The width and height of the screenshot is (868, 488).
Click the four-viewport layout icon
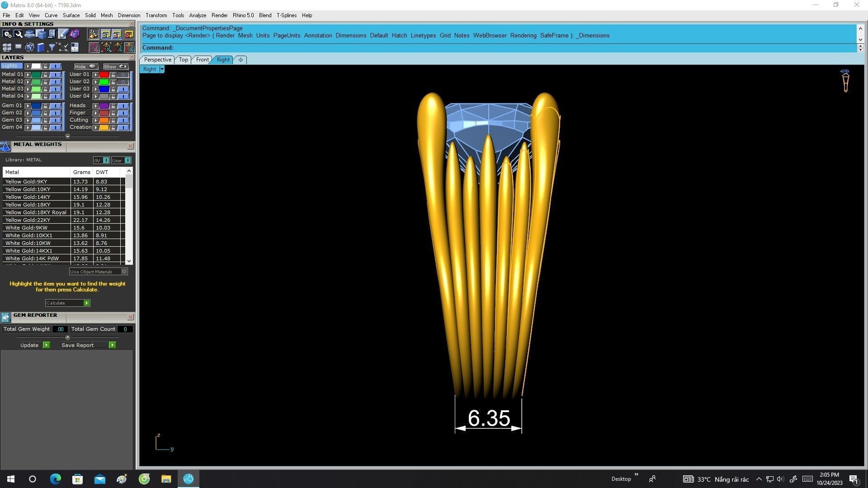point(7,47)
